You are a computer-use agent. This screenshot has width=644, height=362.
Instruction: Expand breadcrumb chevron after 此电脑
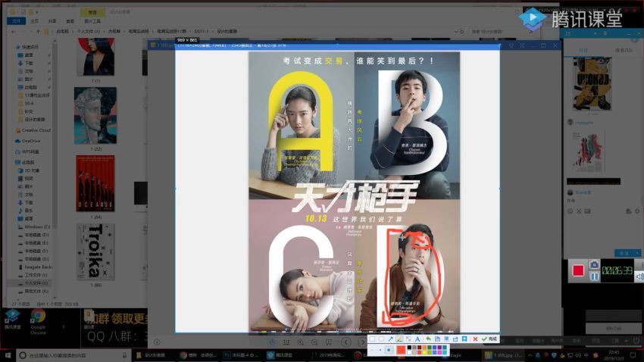point(73,32)
